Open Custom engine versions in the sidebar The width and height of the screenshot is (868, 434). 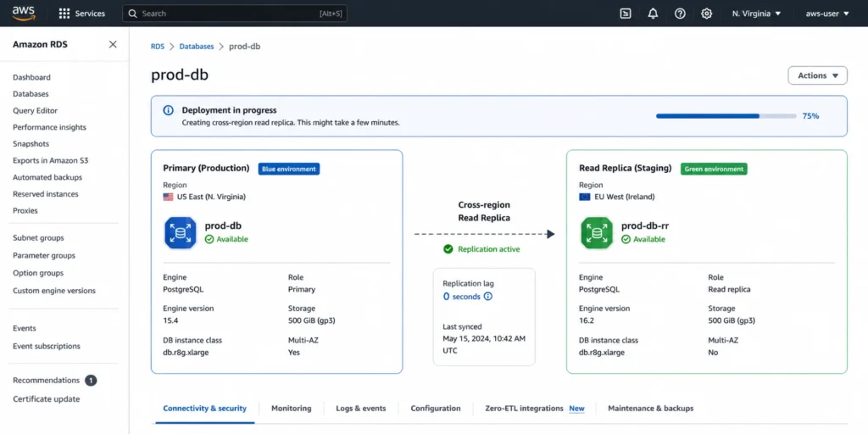(54, 291)
